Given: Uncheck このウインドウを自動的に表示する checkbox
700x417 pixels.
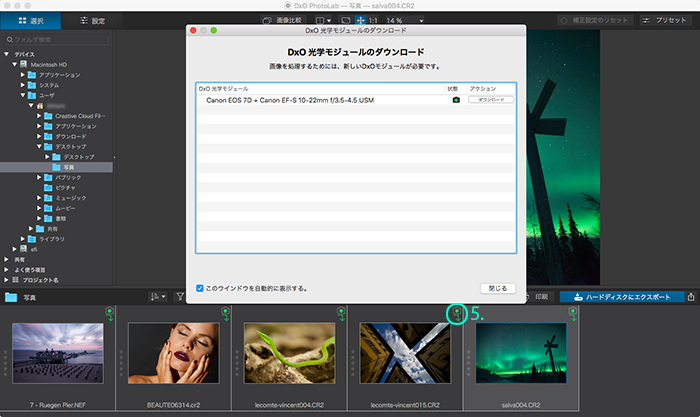Looking at the screenshot, I should pyautogui.click(x=201, y=288).
